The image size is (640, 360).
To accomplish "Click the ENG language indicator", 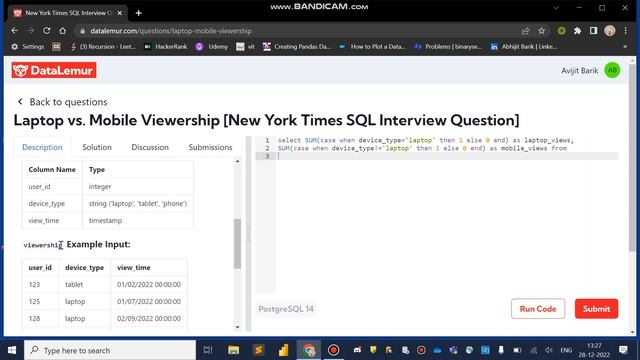I will 566,350.
